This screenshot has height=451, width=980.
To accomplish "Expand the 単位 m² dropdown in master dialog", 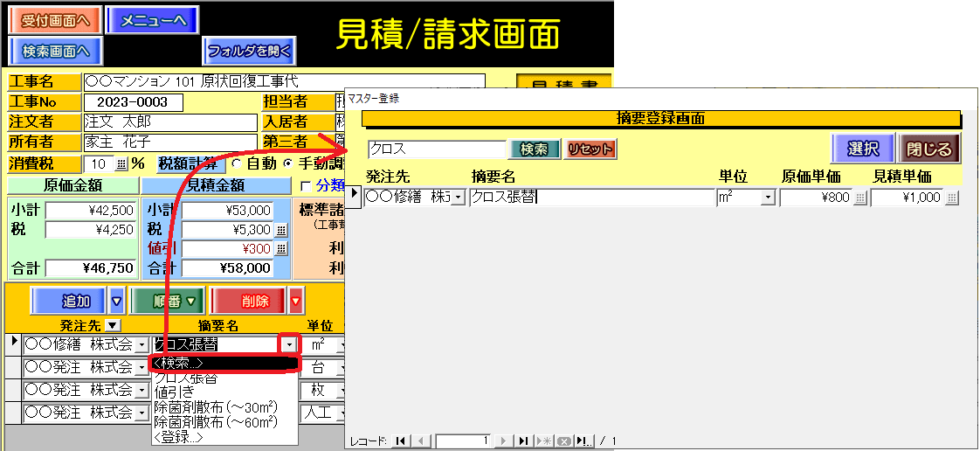I will pyautogui.click(x=768, y=198).
